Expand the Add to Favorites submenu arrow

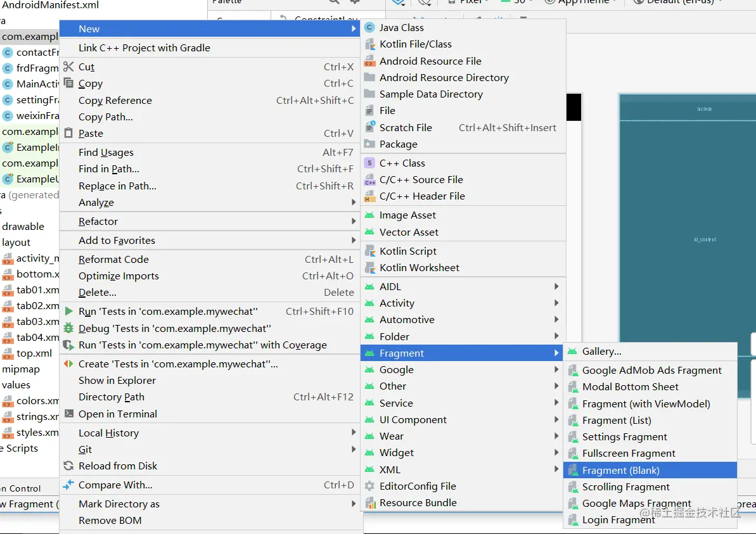(x=354, y=240)
